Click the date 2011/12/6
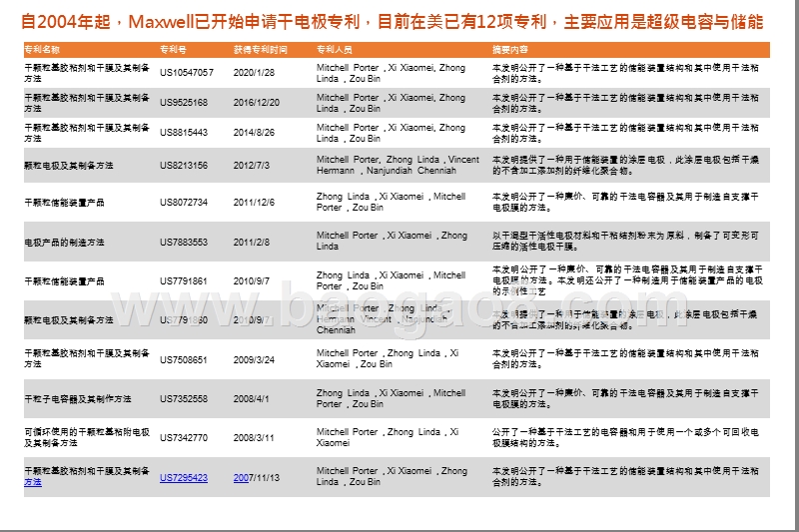The width and height of the screenshot is (799, 532). tap(254, 202)
